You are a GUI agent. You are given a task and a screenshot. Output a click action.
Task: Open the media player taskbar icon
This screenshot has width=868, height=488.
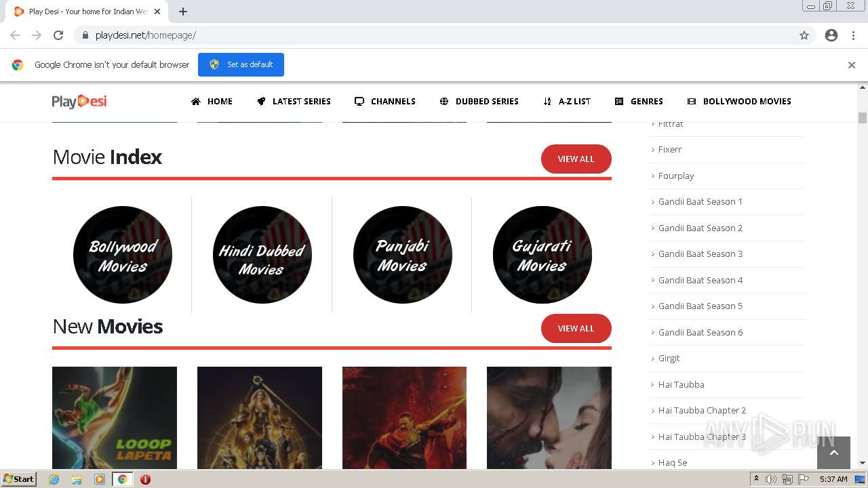click(100, 479)
